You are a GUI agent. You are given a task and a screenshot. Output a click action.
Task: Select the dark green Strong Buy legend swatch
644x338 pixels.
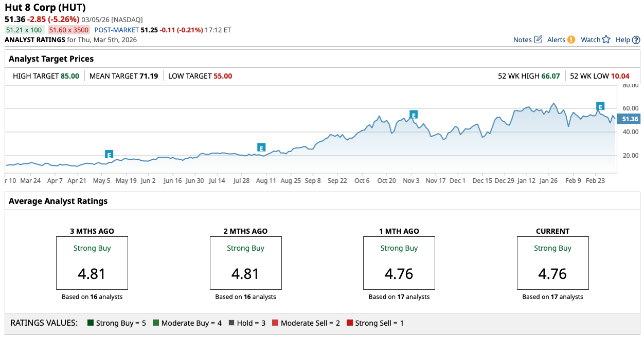pyautogui.click(x=91, y=323)
